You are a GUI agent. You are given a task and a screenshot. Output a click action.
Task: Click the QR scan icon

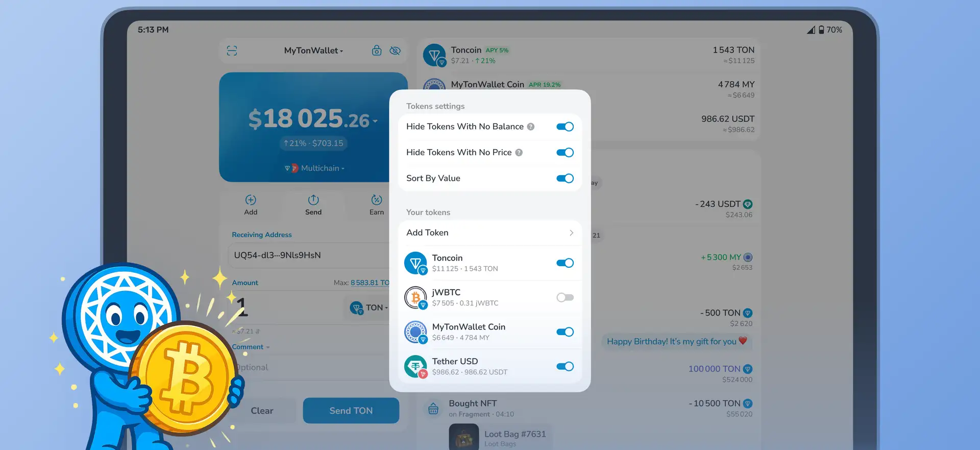[x=232, y=51]
